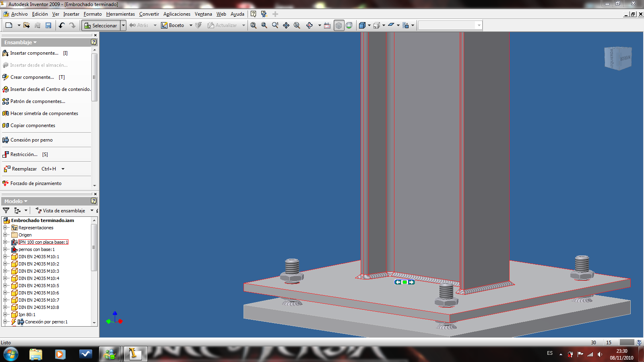Open the Herramientas menu

120,14
